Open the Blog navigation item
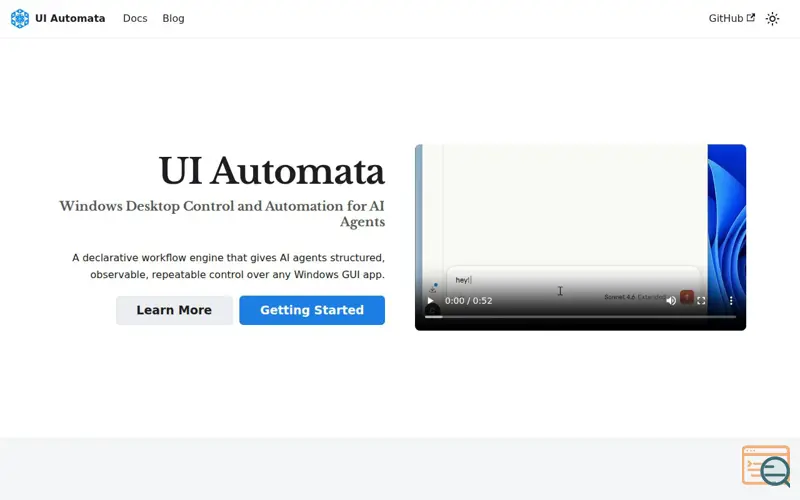 pyautogui.click(x=173, y=18)
